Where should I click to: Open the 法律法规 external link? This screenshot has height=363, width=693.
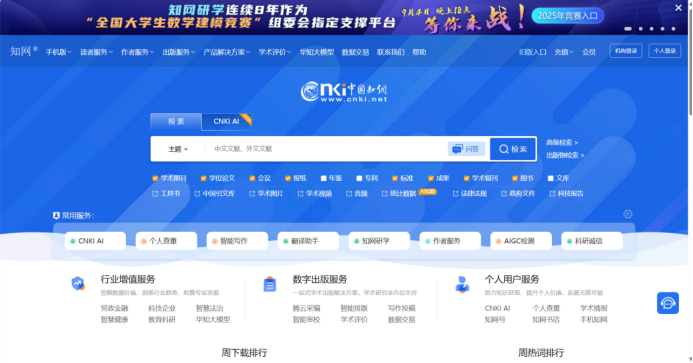pyautogui.click(x=470, y=193)
